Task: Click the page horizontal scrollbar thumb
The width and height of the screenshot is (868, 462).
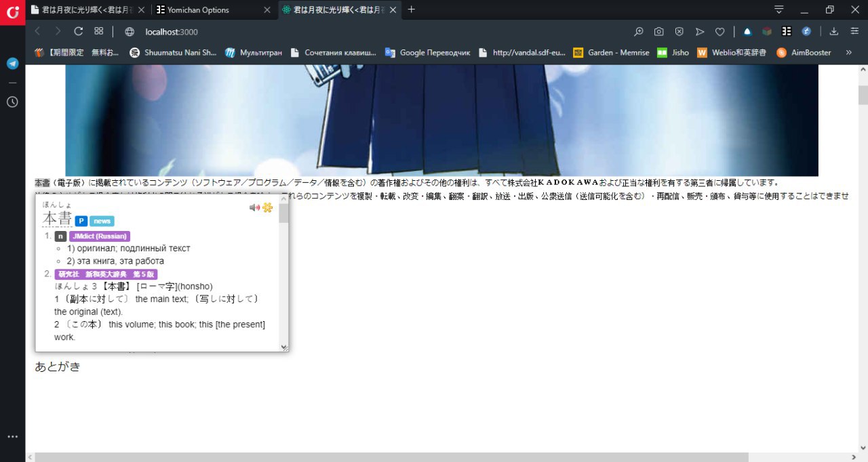Action: point(391,457)
